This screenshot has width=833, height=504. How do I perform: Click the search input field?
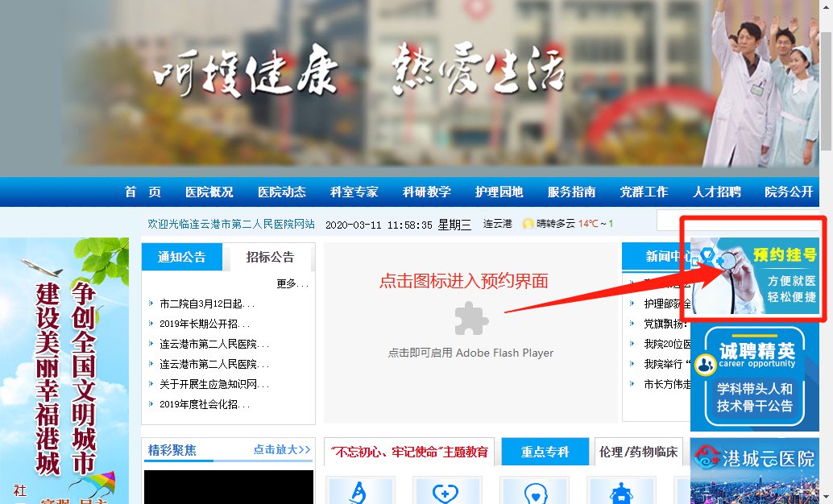739,220
